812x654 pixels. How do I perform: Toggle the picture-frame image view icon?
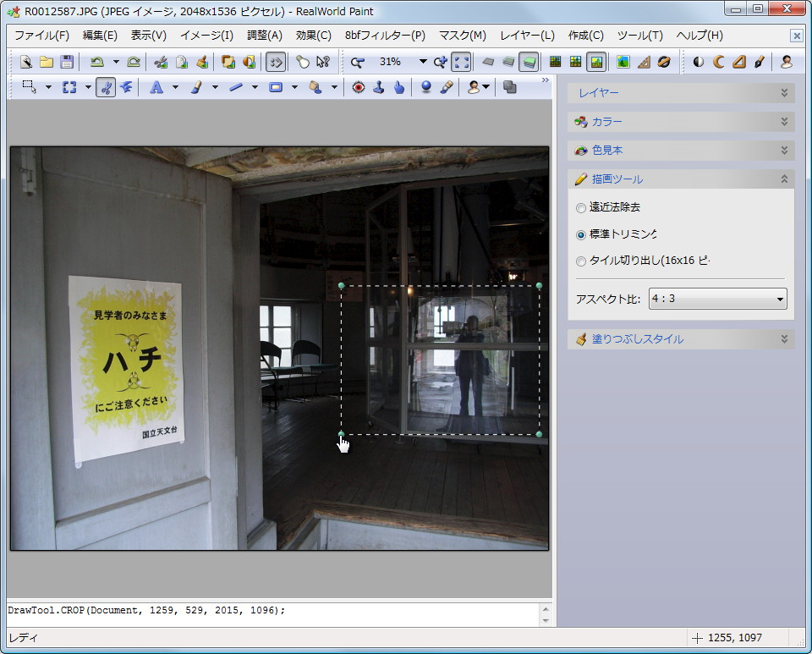(596, 62)
